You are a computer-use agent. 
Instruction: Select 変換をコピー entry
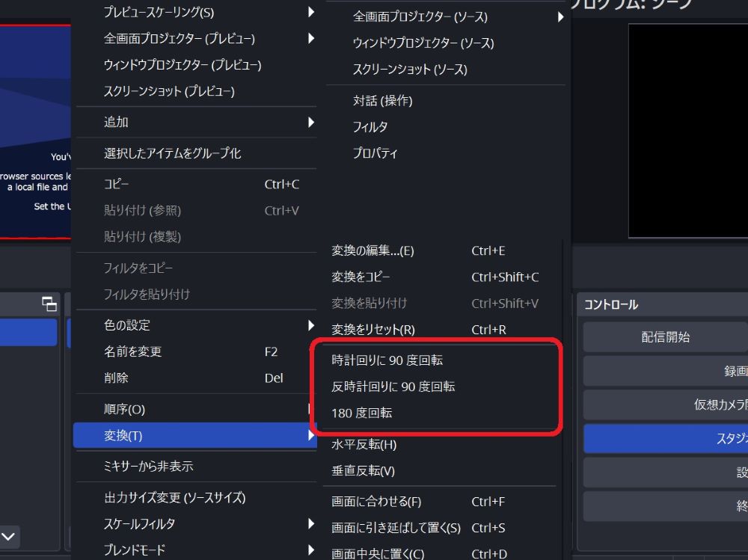click(440, 277)
